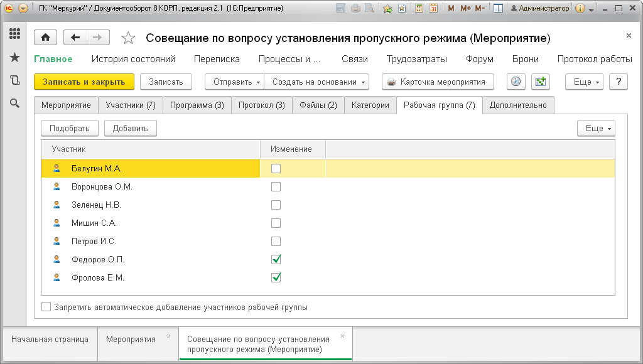This screenshot has width=643, height=364.
Task: Open the help question mark button
Action: click(619, 82)
